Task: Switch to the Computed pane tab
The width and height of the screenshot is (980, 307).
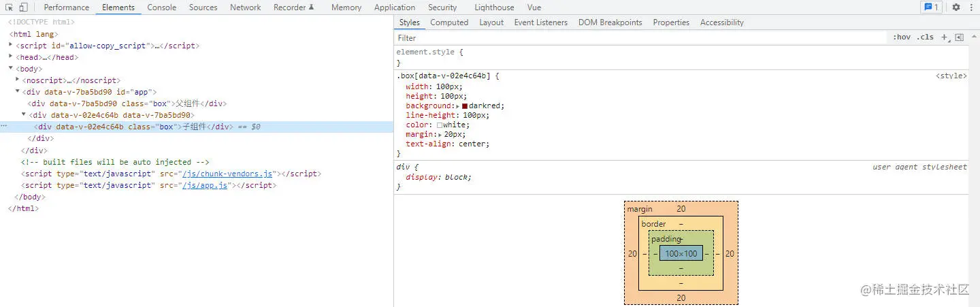Action: 449,22
